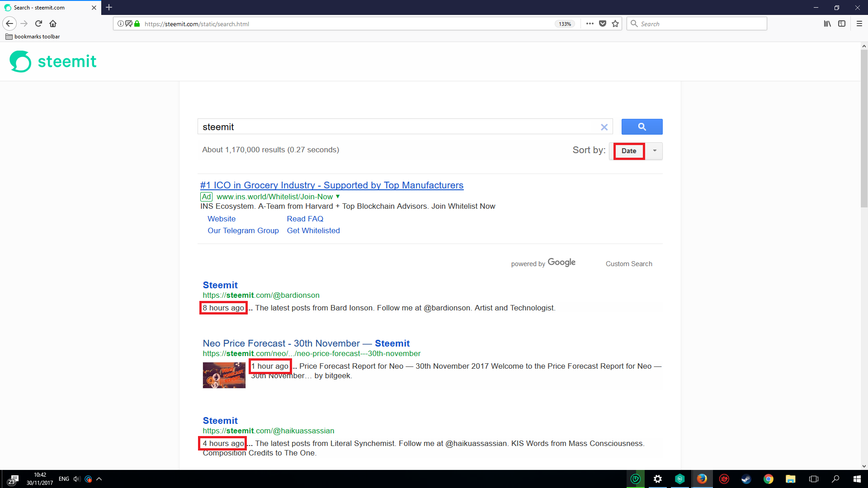Open the page actions three-dot menu
The width and height of the screenshot is (868, 488).
coord(590,23)
